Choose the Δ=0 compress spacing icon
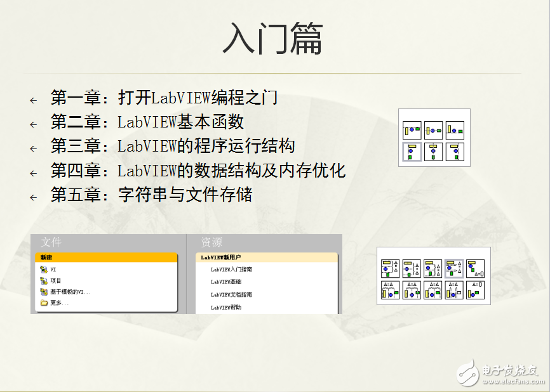This screenshot has height=392, width=550. (x=475, y=268)
